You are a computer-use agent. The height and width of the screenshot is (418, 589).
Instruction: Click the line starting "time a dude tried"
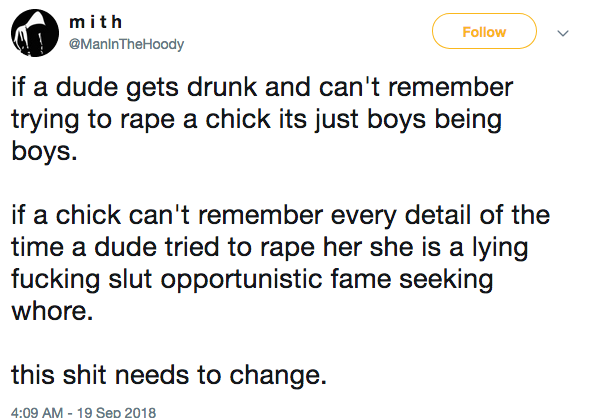click(x=270, y=247)
